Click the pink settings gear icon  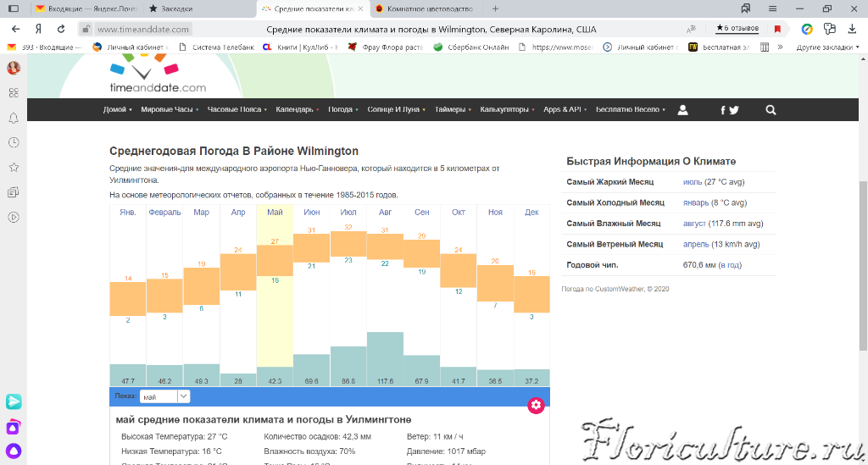535,405
